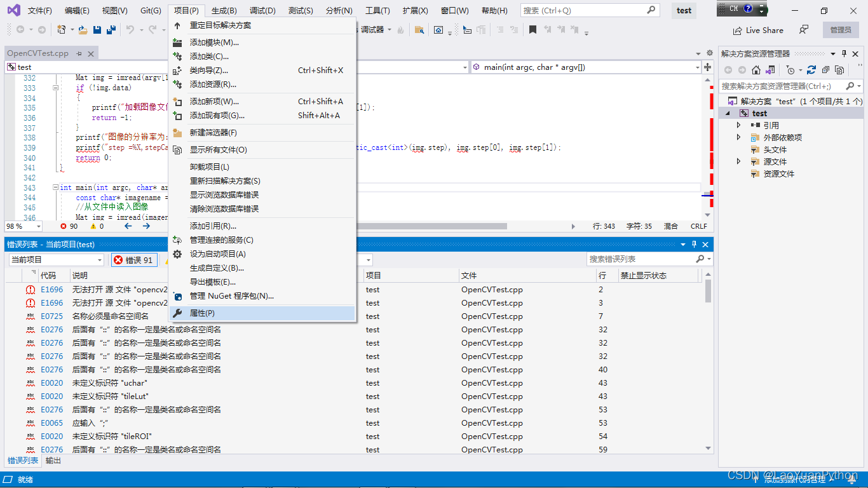Image resolution: width=868 pixels, height=488 pixels.
Task: Expand the 引用 tree node
Action: pos(738,125)
